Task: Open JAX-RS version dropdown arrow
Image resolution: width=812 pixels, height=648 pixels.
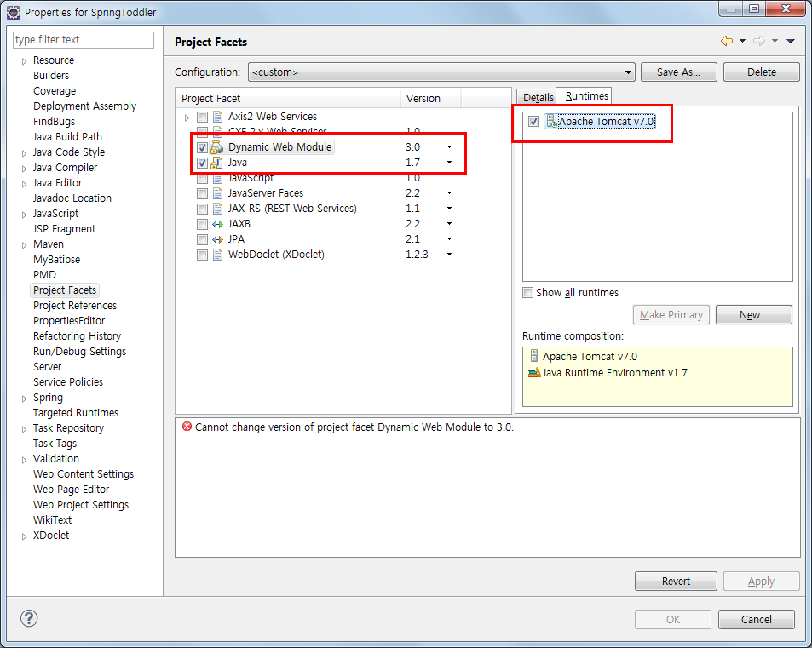Action: point(449,209)
